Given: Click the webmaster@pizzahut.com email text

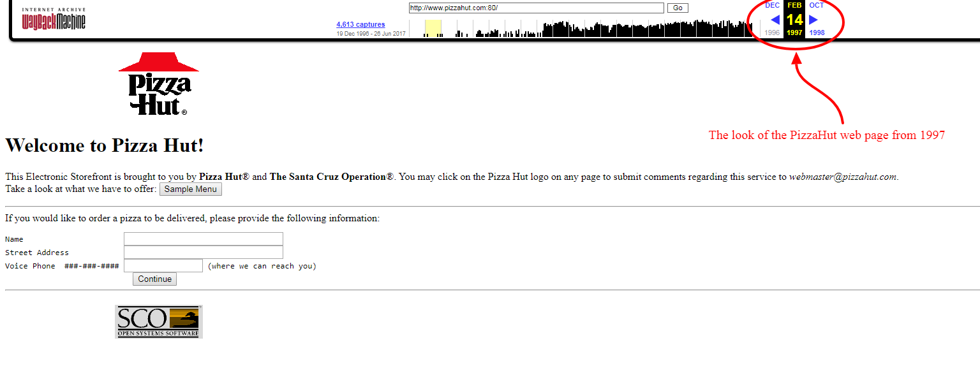Looking at the screenshot, I should (843, 177).
